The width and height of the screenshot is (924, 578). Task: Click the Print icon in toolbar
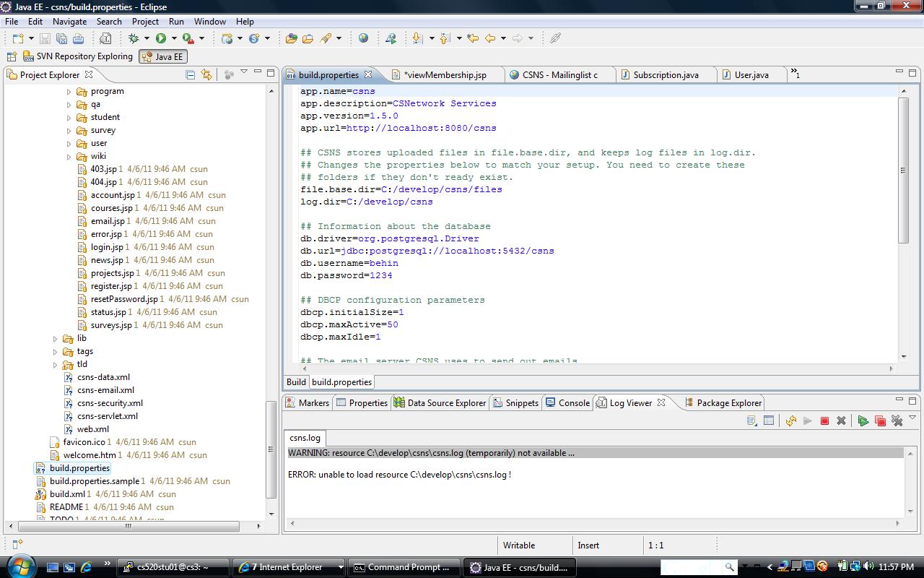point(79,38)
